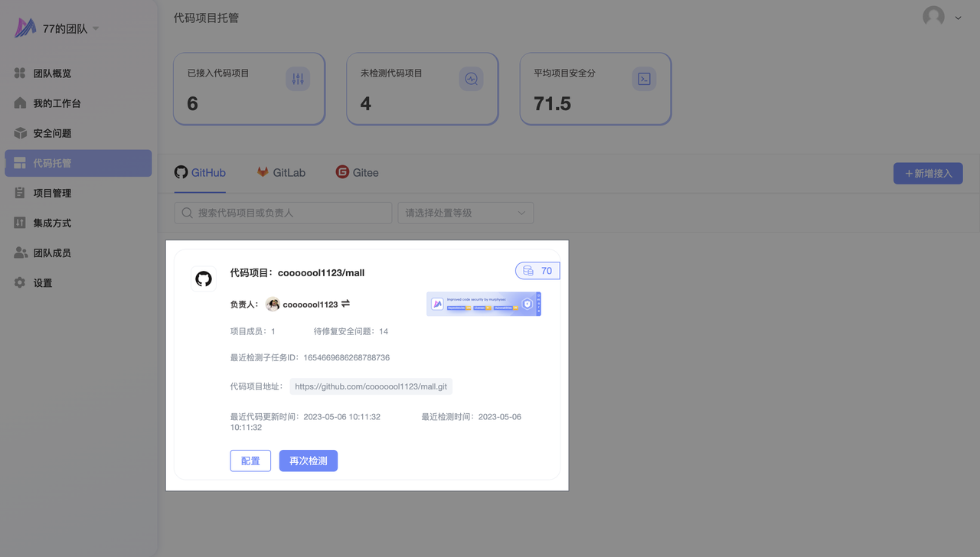Click the swap owner arrows beside cooooool1123
980x557 pixels.
pos(345,304)
